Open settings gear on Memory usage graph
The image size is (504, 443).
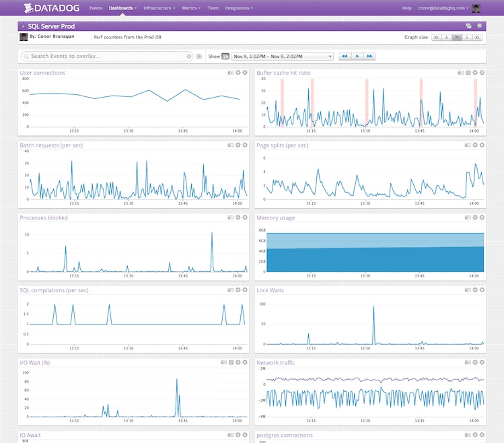click(475, 217)
